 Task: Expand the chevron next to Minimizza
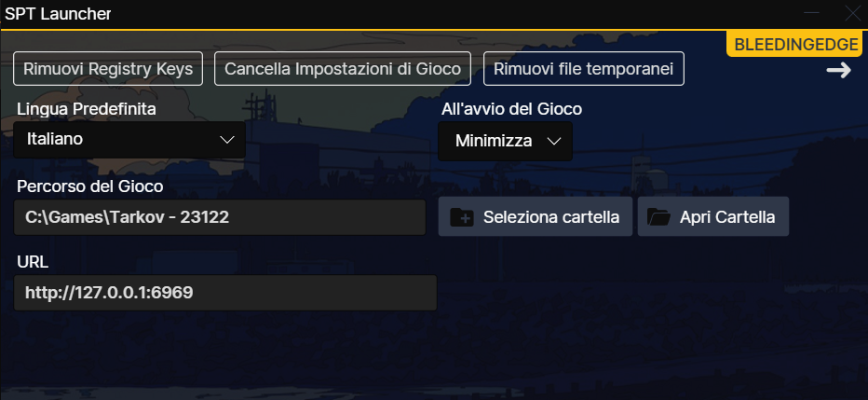click(553, 142)
